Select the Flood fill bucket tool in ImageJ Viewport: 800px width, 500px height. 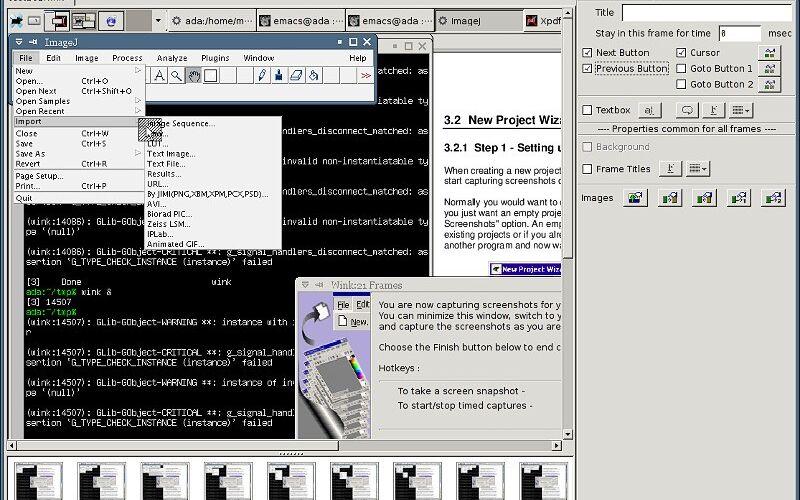point(313,76)
